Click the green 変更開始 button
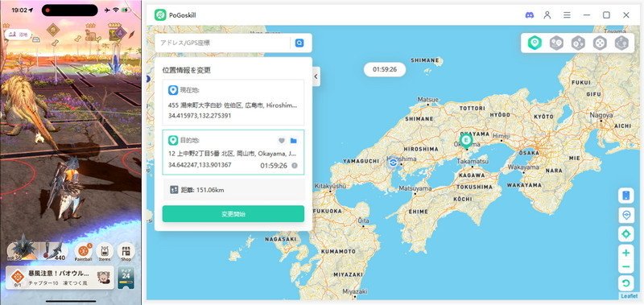Screen dimensions: 644x305 click(x=233, y=214)
